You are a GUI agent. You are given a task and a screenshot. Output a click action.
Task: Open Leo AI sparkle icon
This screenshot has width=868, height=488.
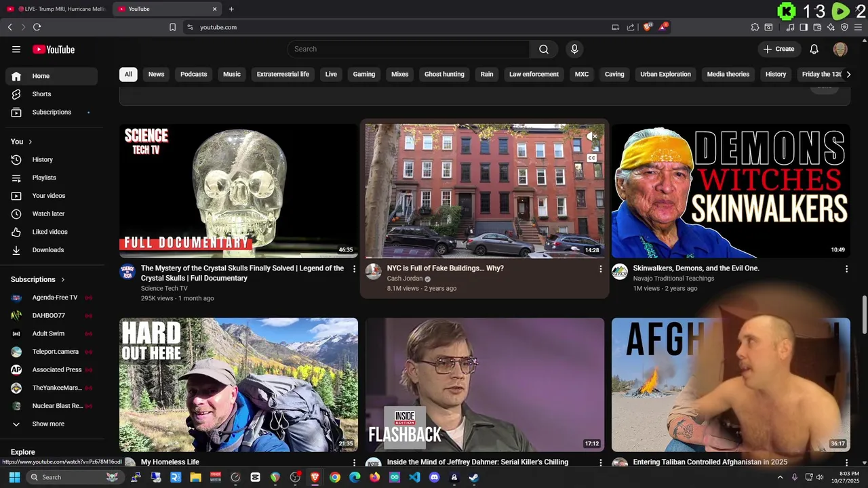(x=831, y=27)
